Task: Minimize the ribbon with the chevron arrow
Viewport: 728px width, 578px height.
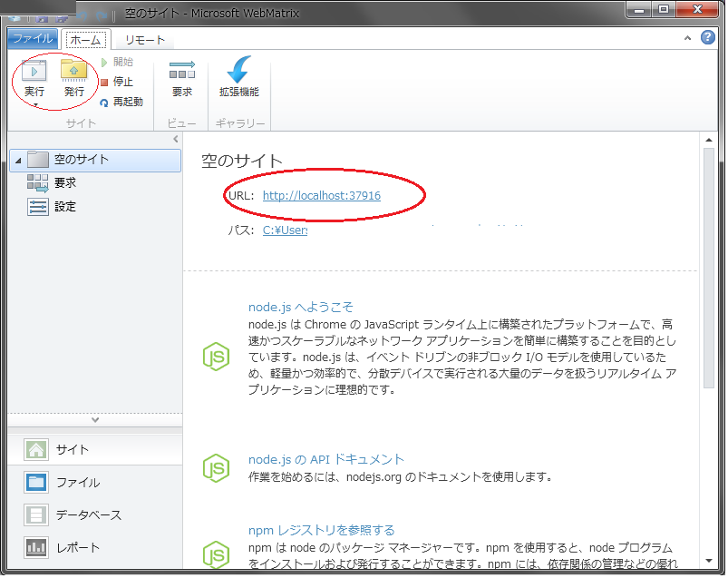Action: [x=688, y=38]
